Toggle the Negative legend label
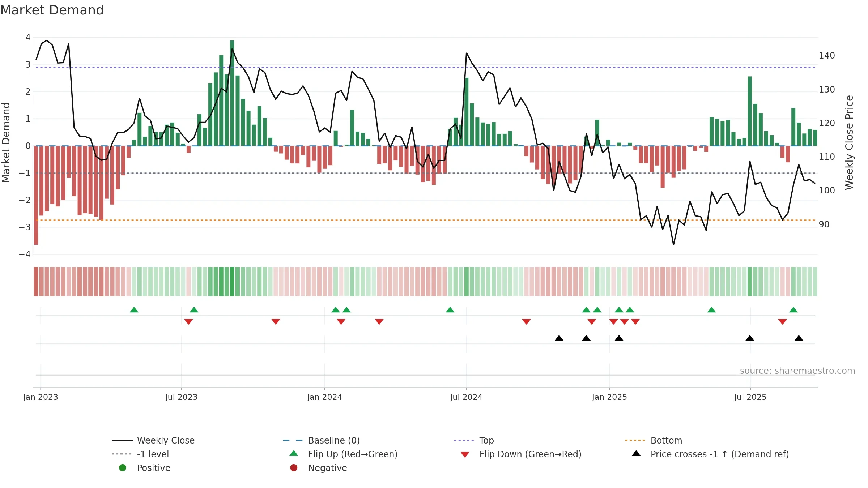868x488 pixels. point(327,468)
